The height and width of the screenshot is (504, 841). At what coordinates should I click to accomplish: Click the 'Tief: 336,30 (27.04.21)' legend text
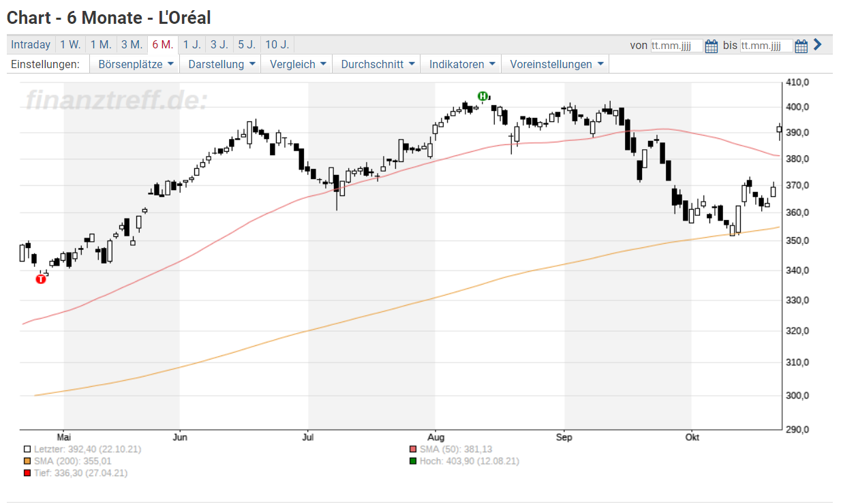pos(80,473)
